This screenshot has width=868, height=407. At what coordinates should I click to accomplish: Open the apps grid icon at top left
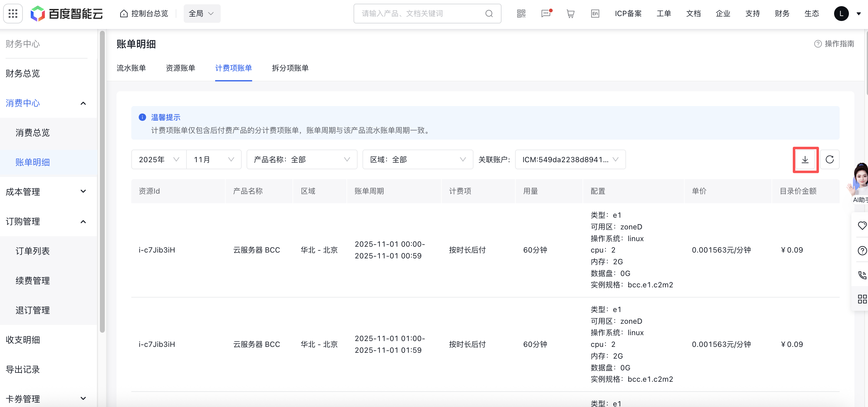[12, 13]
